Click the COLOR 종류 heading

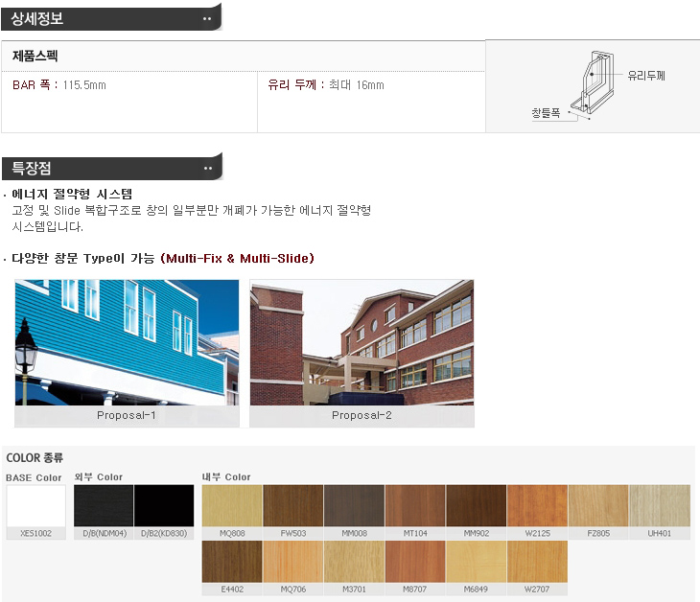35,458
